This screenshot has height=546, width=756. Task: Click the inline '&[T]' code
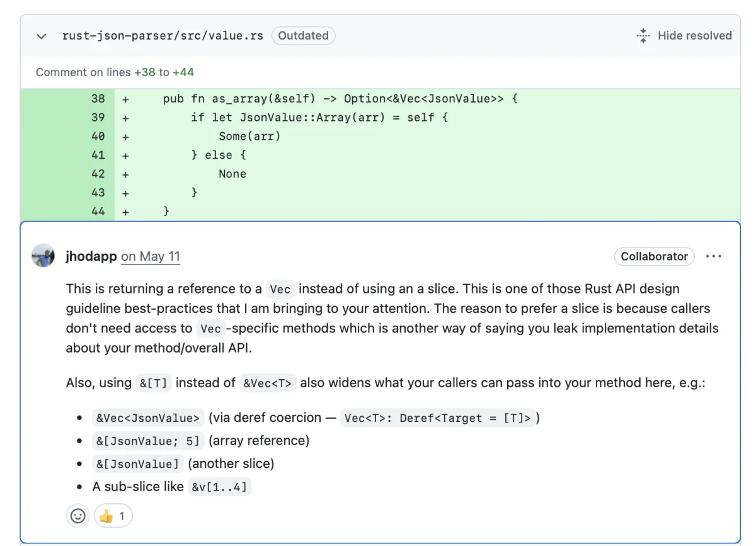coord(153,384)
